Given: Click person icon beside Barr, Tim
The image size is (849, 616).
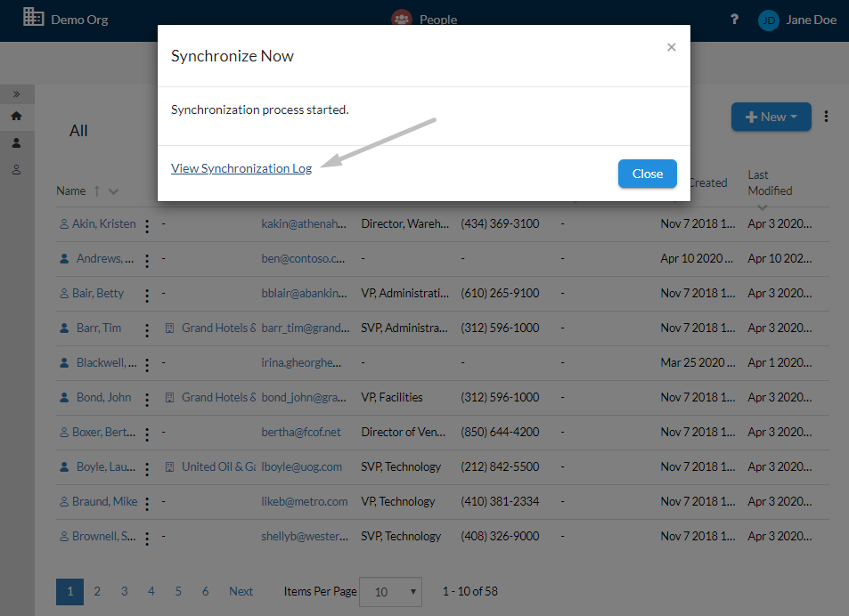Looking at the screenshot, I should 64,328.
